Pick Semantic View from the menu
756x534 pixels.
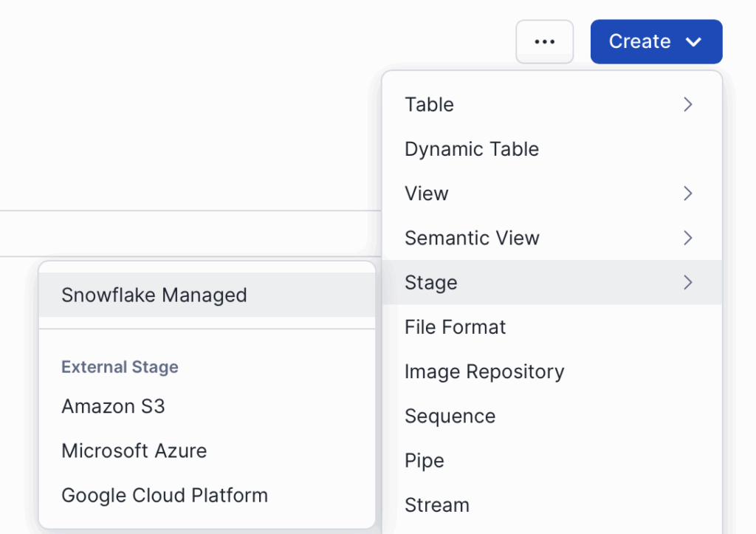(x=472, y=238)
